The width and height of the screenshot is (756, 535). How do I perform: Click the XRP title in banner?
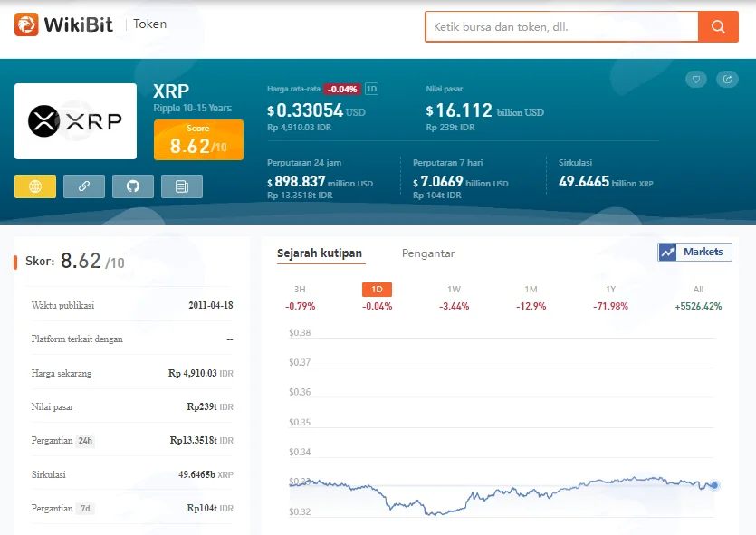171,91
